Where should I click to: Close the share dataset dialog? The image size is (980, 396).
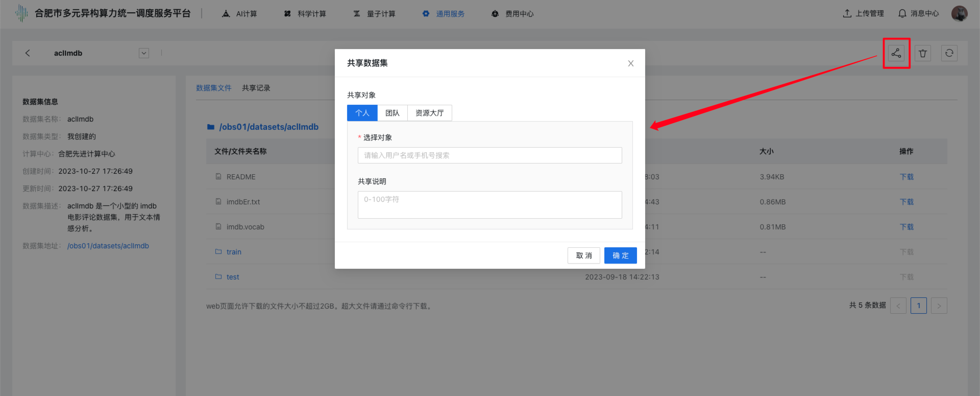(630, 63)
